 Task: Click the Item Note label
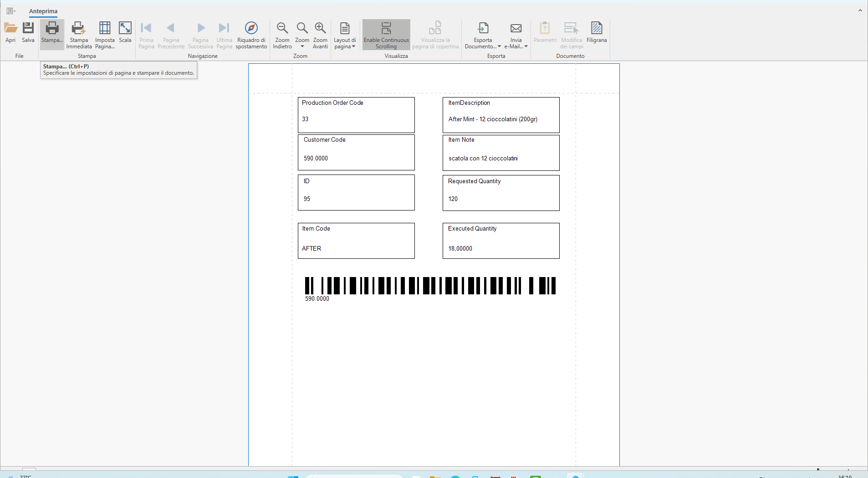tap(461, 140)
